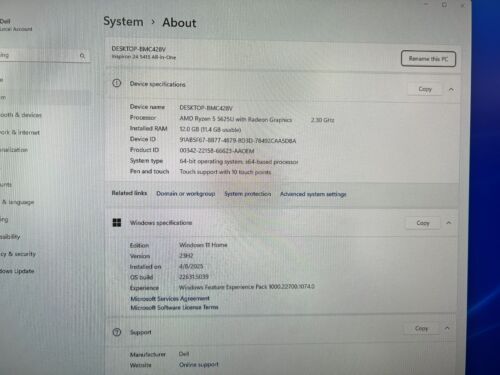Copy the Device specifications
This screenshot has height=375, width=500.
(x=425, y=89)
